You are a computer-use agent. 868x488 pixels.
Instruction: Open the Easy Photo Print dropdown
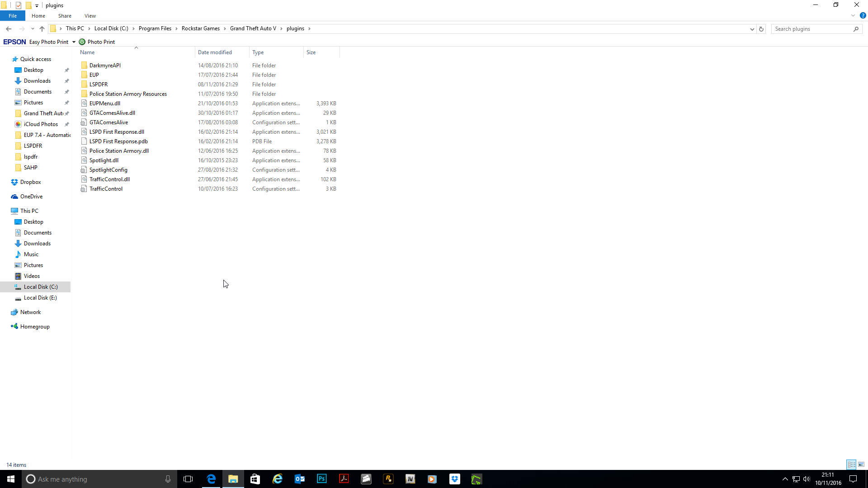[74, 42]
